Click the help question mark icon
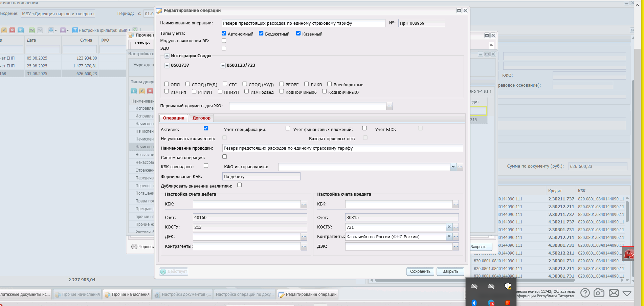Viewport: 644px width, 306px height. pos(585,293)
